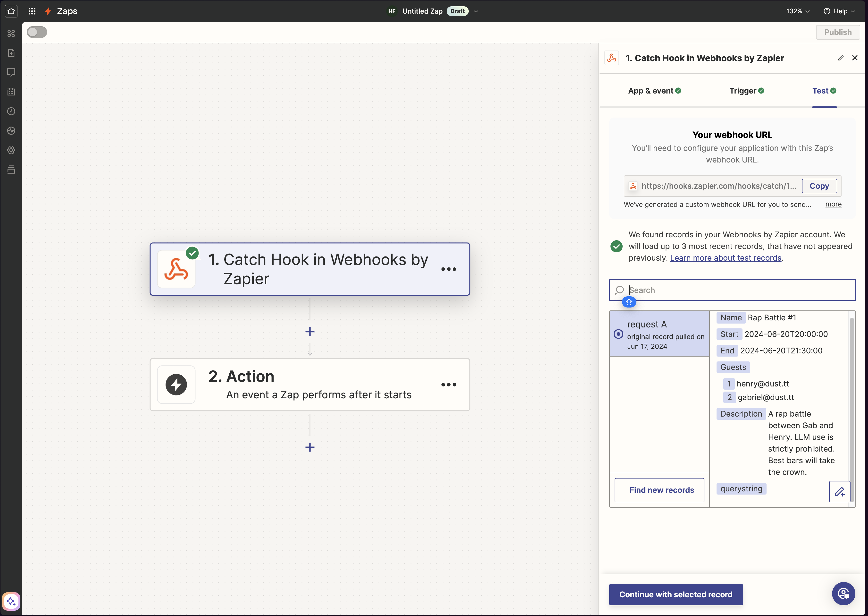Open the AI sparkle assistant icon
Screen dimensions: 868x616
pos(11,601)
